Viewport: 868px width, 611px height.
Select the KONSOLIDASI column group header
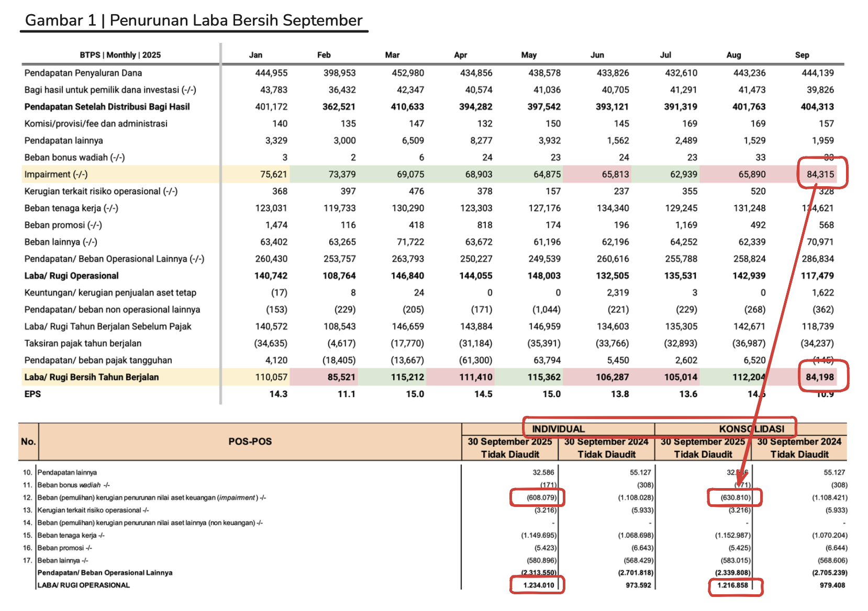pos(751,429)
